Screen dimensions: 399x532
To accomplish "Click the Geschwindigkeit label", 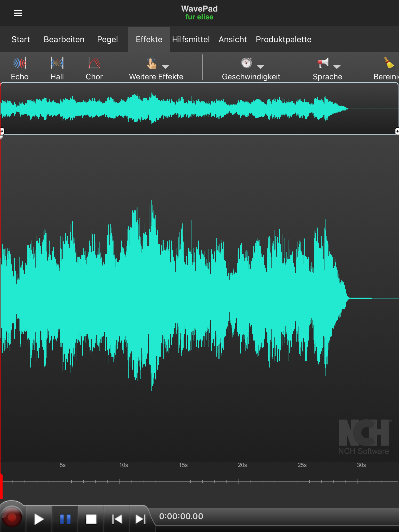I will click(x=251, y=77).
